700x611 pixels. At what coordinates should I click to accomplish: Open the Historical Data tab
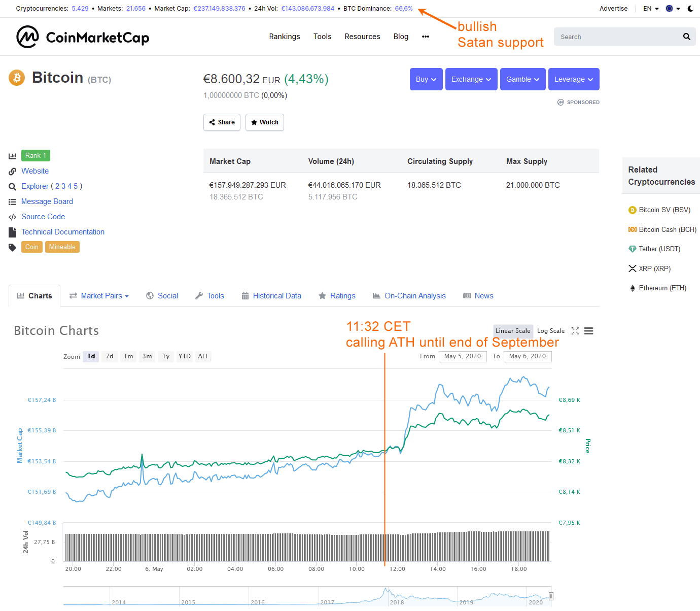click(271, 296)
